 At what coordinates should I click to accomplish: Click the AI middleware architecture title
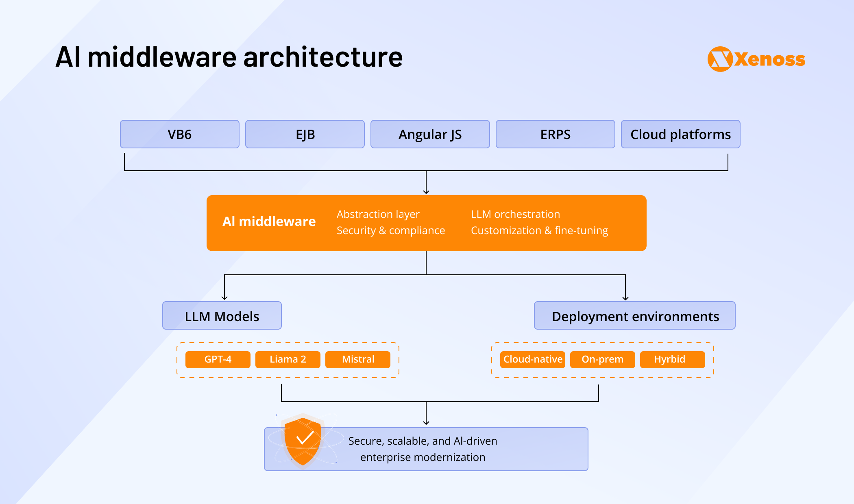pos(229,57)
